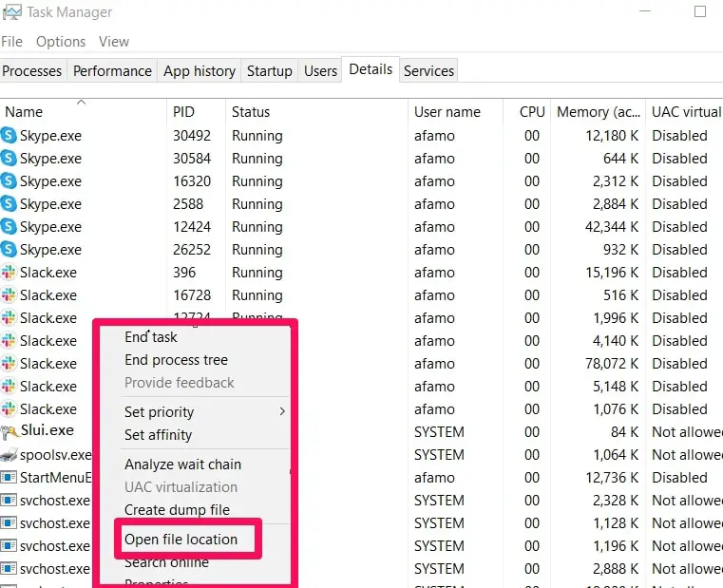Click the Slack icon for PID 396
The width and height of the screenshot is (723, 588).
coord(9,272)
